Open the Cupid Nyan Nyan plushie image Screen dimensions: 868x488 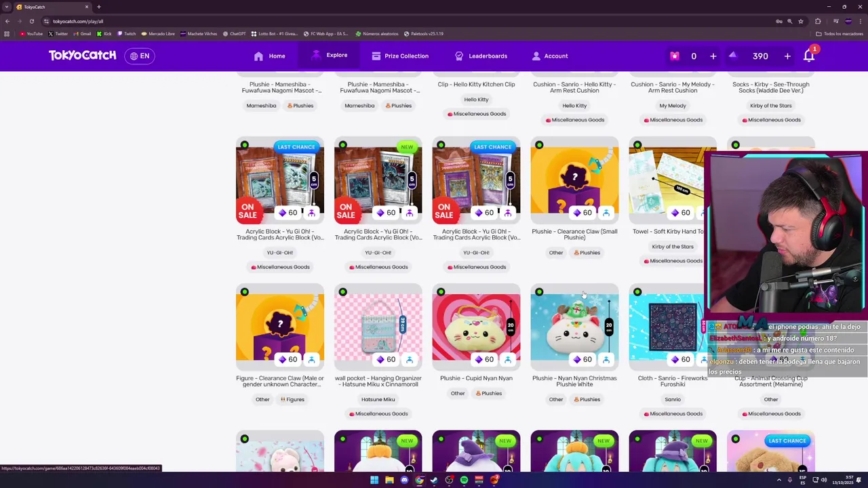(476, 327)
